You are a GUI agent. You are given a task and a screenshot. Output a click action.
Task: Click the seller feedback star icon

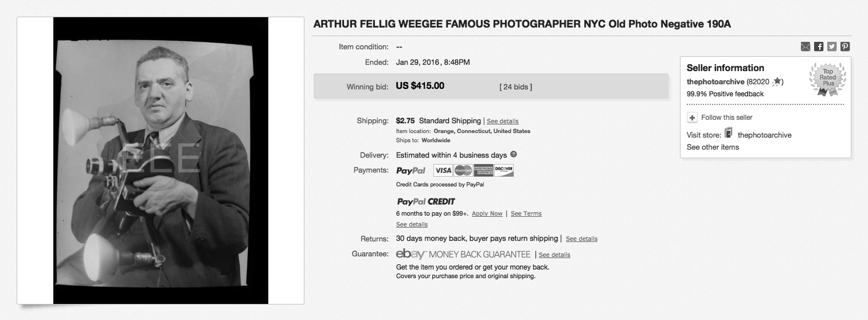777,81
